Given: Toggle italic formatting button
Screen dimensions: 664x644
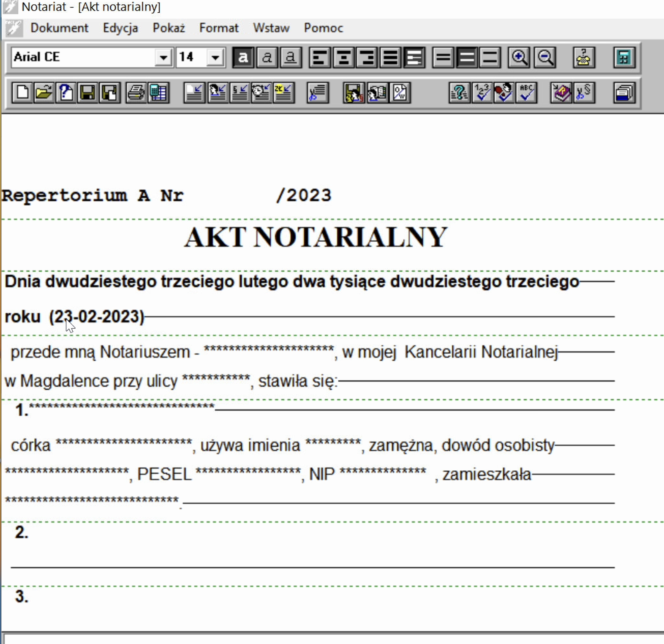Looking at the screenshot, I should tap(267, 57).
